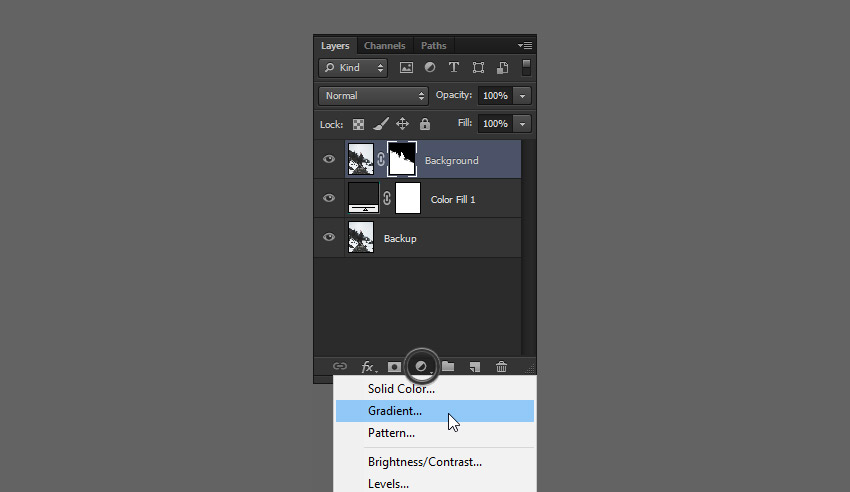Choose Pattern from the menu
850x492 pixels.
click(435, 433)
